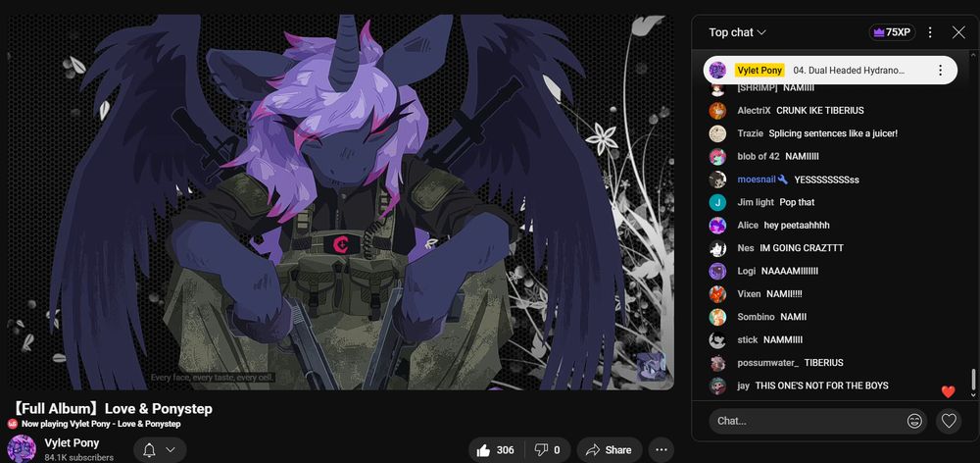Open Vylet Pony channel name link
Image resolution: width=980 pixels, height=463 pixels.
pyautogui.click(x=72, y=443)
